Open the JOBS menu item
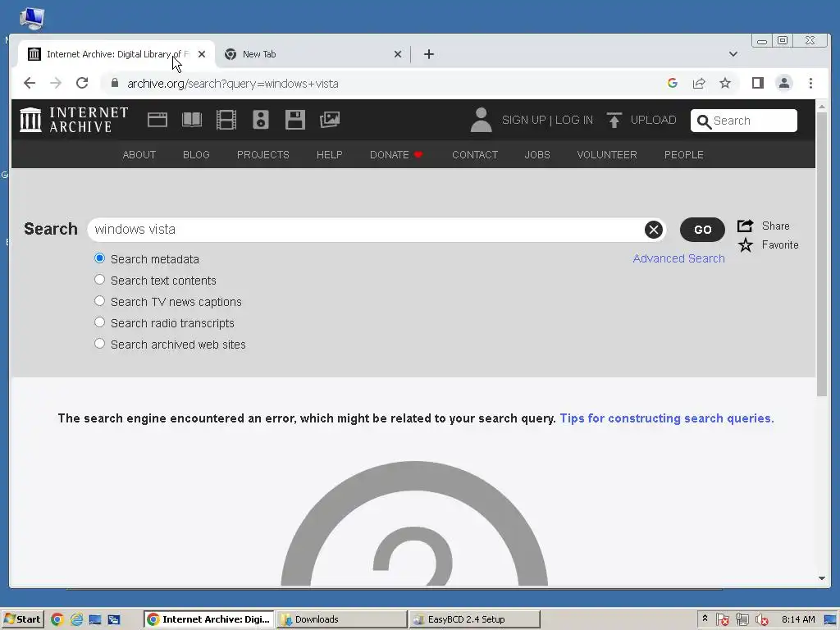The height and width of the screenshot is (630, 840). click(537, 155)
